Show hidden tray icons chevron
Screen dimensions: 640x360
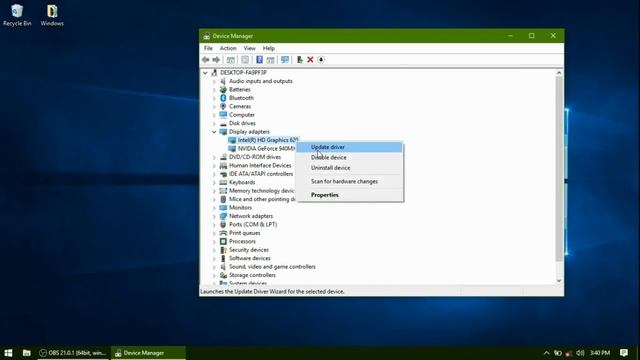[547, 353]
